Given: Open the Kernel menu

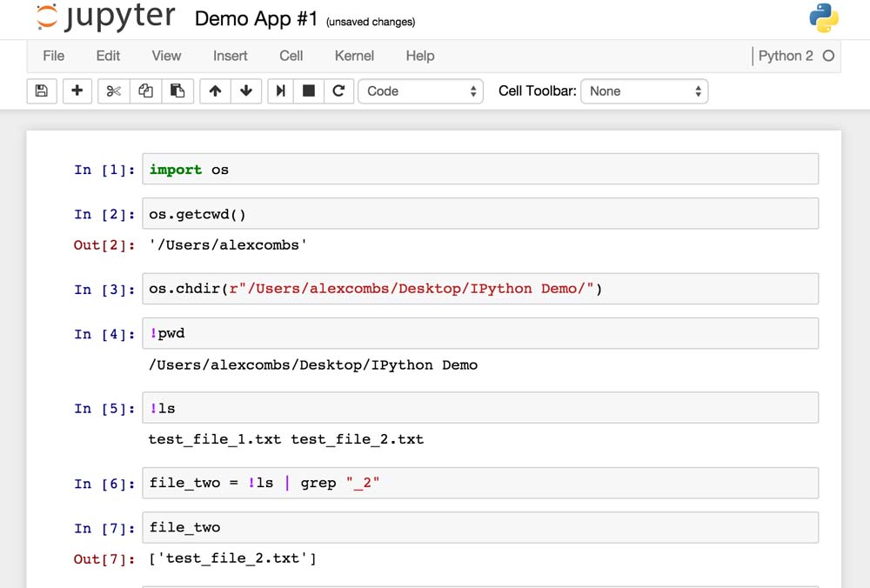Looking at the screenshot, I should (x=354, y=56).
